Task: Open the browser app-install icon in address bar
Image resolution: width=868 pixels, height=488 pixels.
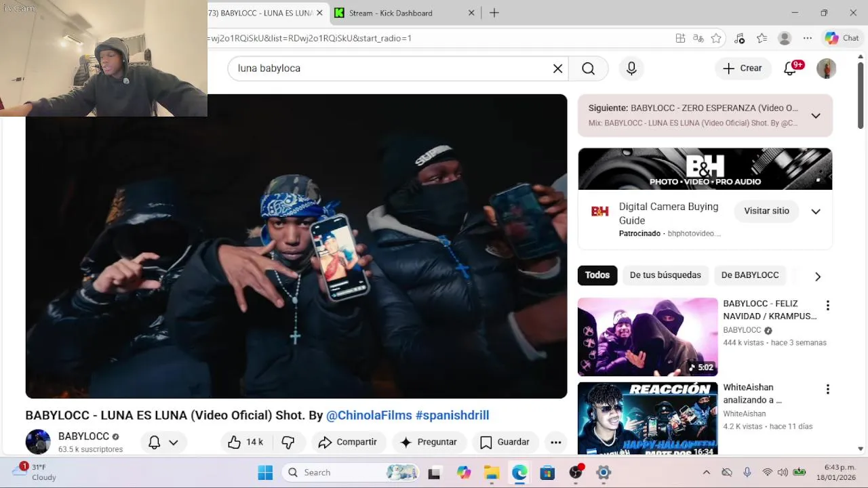Action: tap(680, 39)
